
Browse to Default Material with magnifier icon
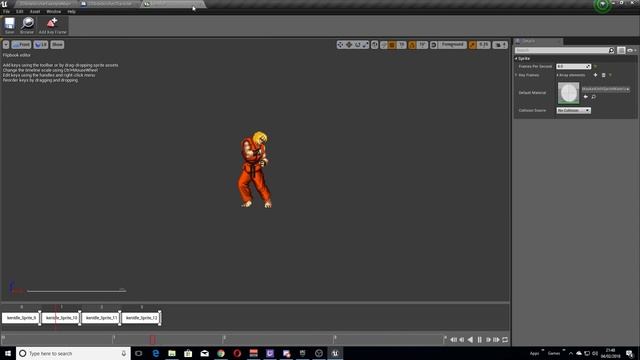(x=593, y=97)
